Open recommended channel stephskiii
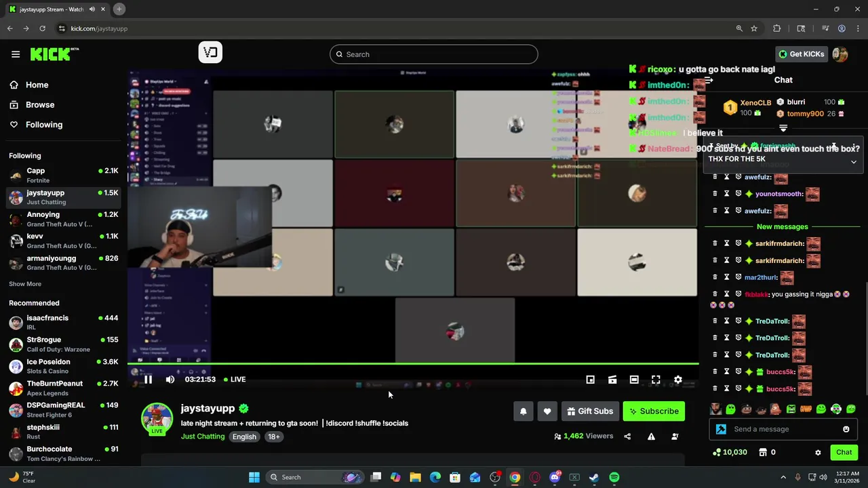868x488 pixels. click(64, 432)
